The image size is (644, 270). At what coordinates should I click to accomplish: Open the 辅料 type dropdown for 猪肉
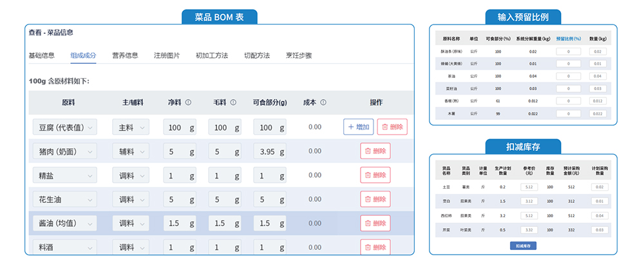pos(131,151)
